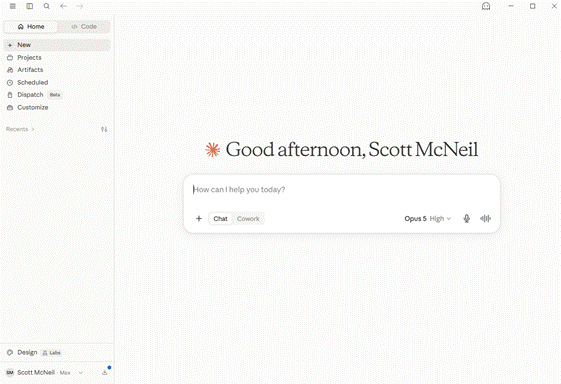Open the hamburger menu icon
Viewport: 561px width, 384px height.
[13, 6]
